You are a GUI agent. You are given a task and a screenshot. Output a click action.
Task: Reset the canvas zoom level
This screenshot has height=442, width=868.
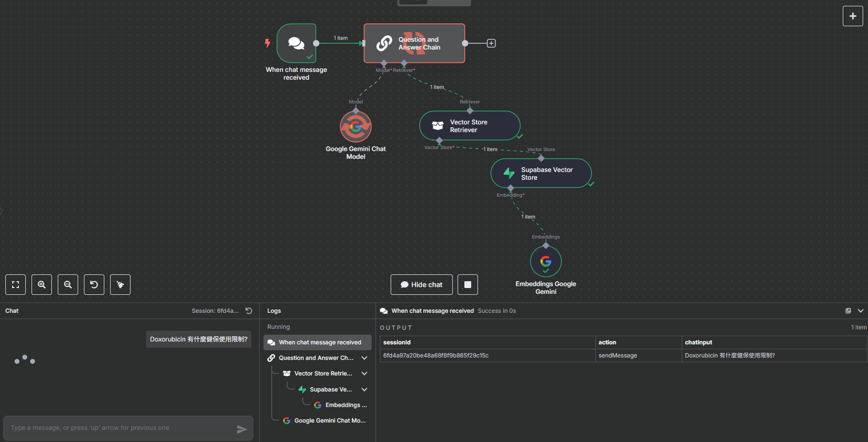[94, 285]
